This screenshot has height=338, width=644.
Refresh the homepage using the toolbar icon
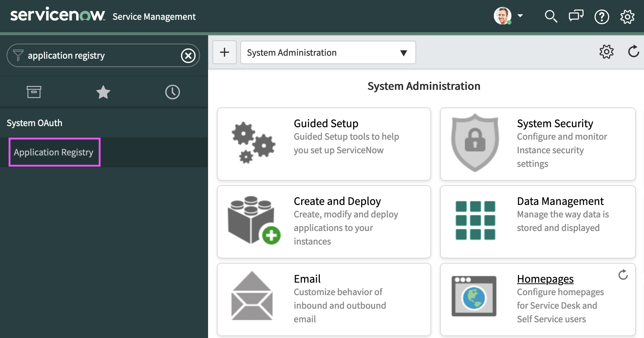(x=633, y=52)
